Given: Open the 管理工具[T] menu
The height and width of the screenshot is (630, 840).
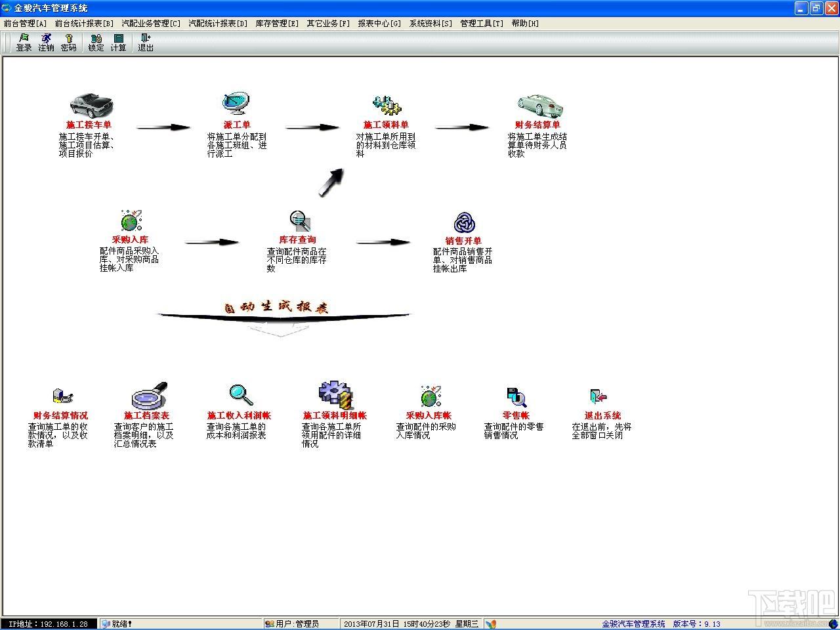Looking at the screenshot, I should point(482,23).
